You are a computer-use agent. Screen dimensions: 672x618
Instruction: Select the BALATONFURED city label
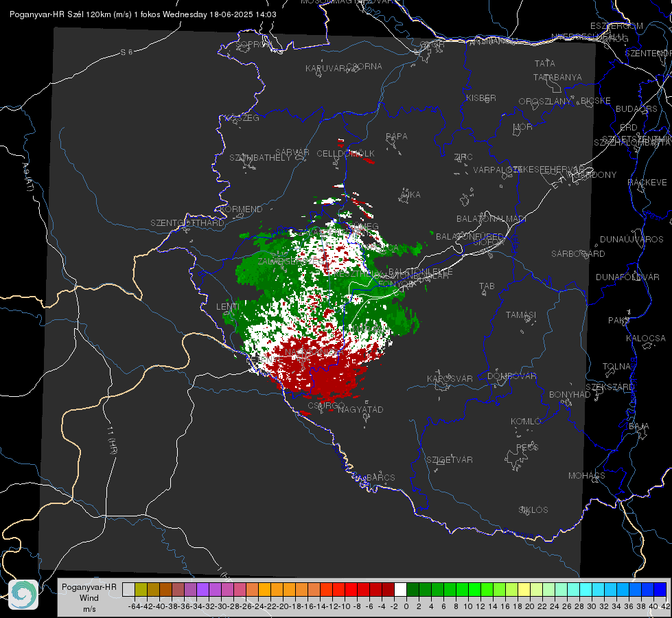(470, 236)
